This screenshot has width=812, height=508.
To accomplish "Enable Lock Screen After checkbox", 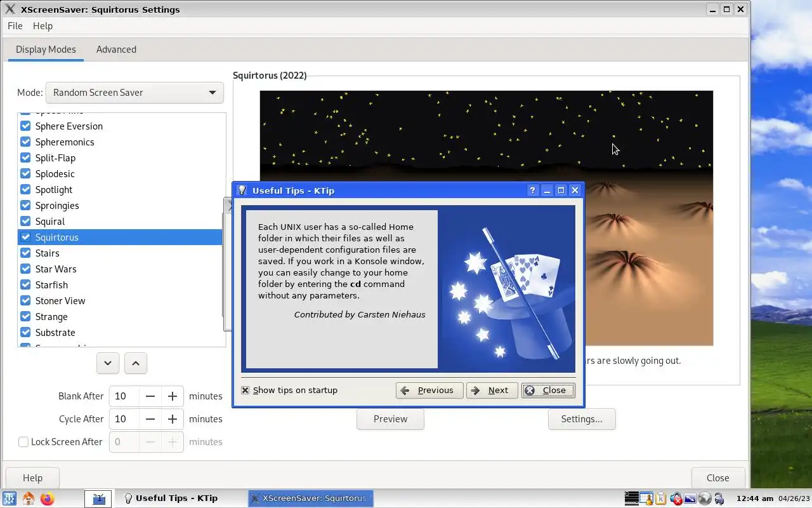I will coord(23,442).
